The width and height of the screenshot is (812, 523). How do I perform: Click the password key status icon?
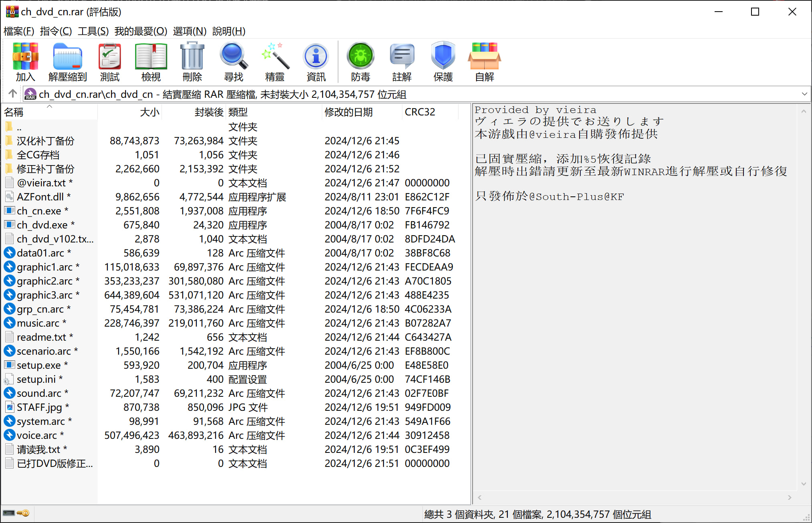pos(24,513)
